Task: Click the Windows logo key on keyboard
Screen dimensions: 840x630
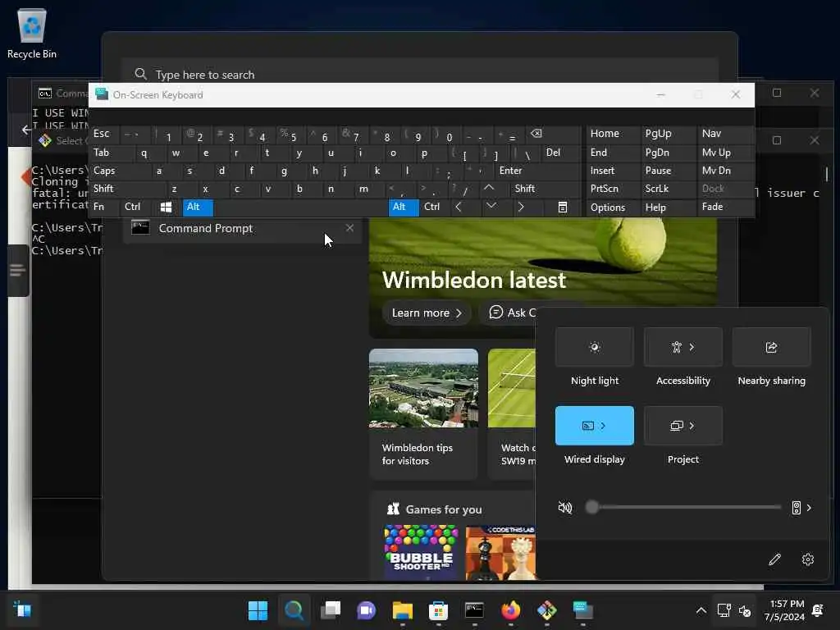Action: [166, 207]
